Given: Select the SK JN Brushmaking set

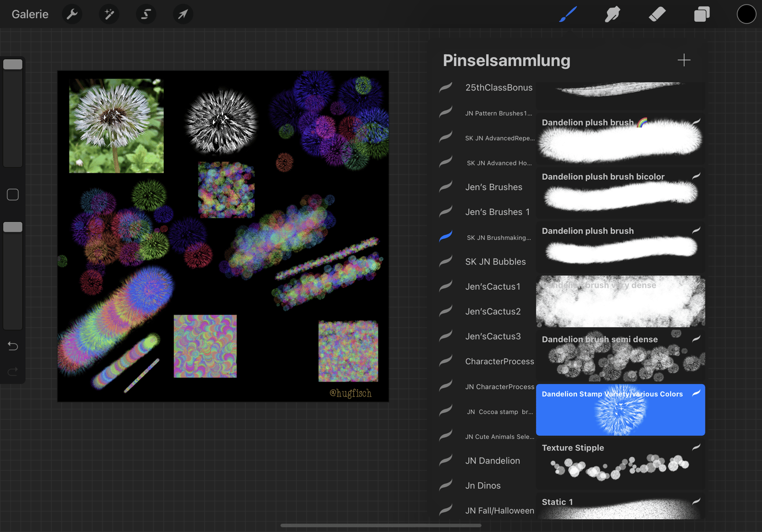Looking at the screenshot, I should 486,237.
